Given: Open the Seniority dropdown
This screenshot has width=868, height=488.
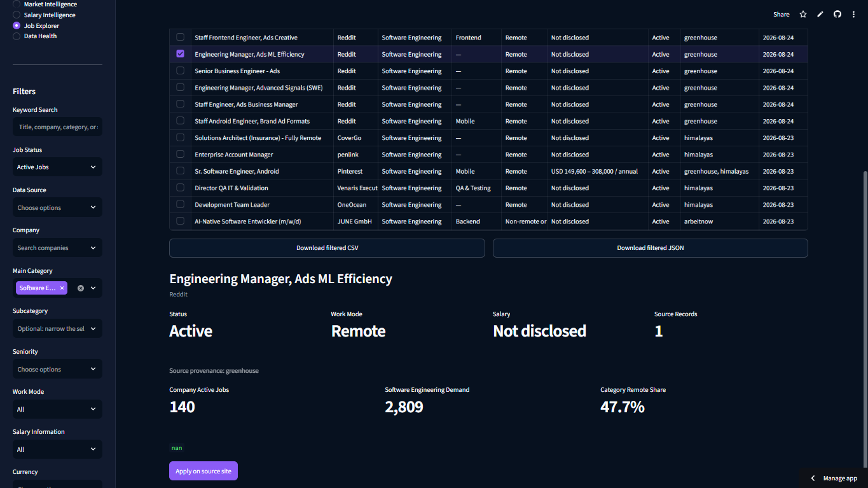Looking at the screenshot, I should (x=57, y=369).
